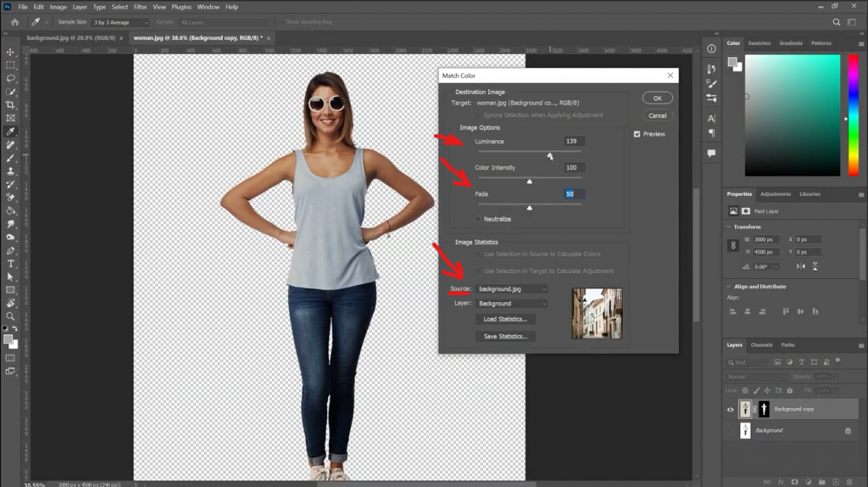This screenshot has width=868, height=487.
Task: Select the Rectangular Marquee tool
Action: coord(10,64)
